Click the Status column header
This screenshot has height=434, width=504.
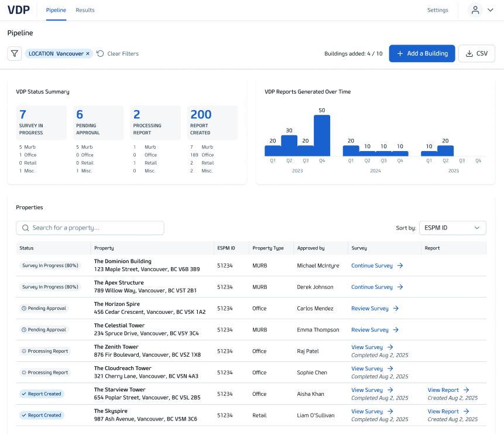[26, 248]
